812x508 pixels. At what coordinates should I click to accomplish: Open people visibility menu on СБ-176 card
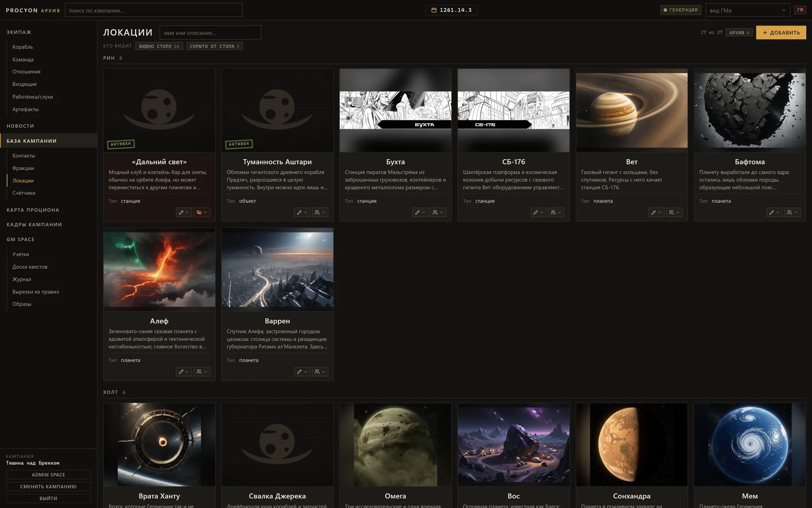coord(556,213)
